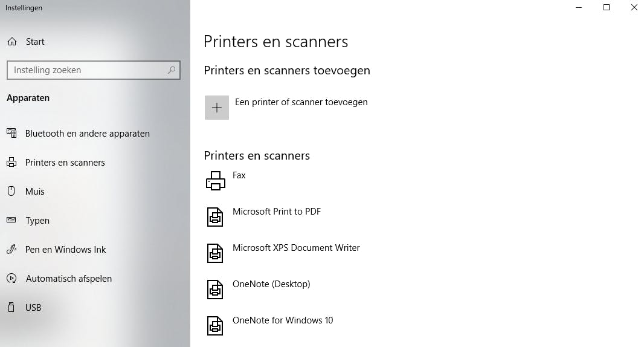Click the Bluetooth en andere apparaten icon

(x=11, y=134)
